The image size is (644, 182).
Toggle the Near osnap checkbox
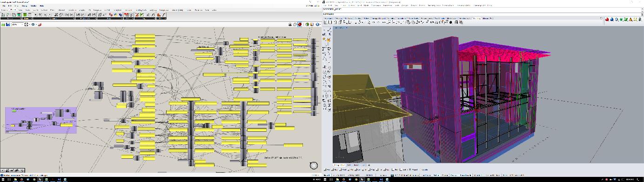point(332,169)
